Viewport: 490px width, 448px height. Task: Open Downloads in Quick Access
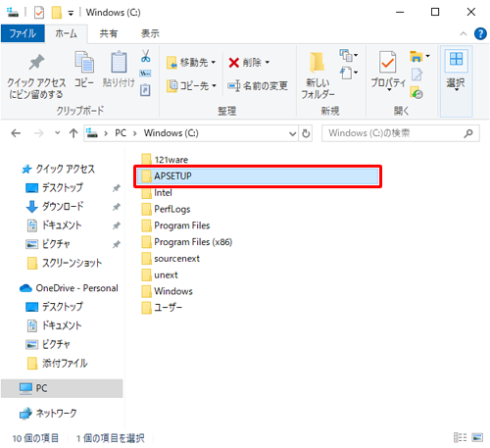[55, 207]
